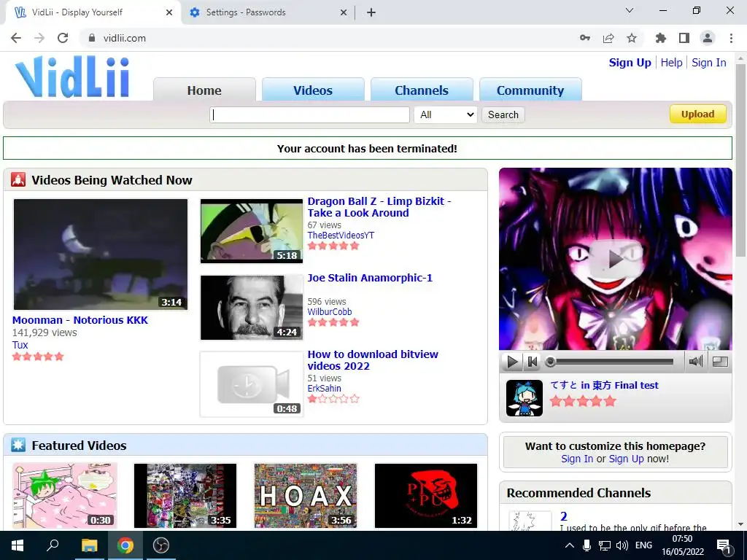Click the Chrome taskbar icon
Screen dimensions: 747x560
coord(125,545)
